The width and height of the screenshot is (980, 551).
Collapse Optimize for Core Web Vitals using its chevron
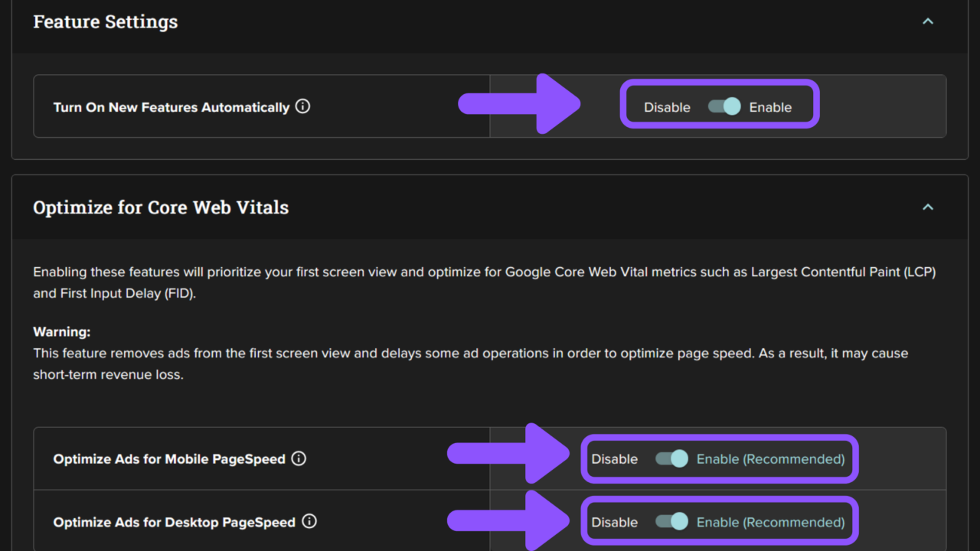pyautogui.click(x=927, y=207)
